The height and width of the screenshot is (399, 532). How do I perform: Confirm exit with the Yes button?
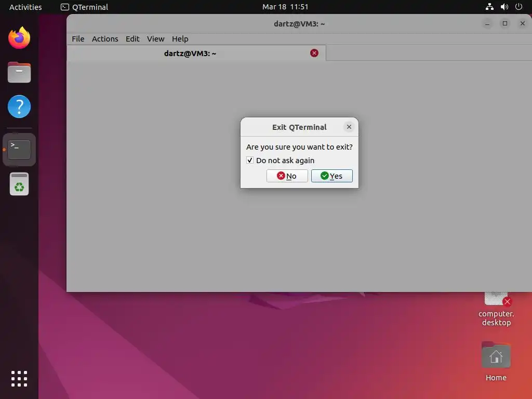pyautogui.click(x=331, y=176)
